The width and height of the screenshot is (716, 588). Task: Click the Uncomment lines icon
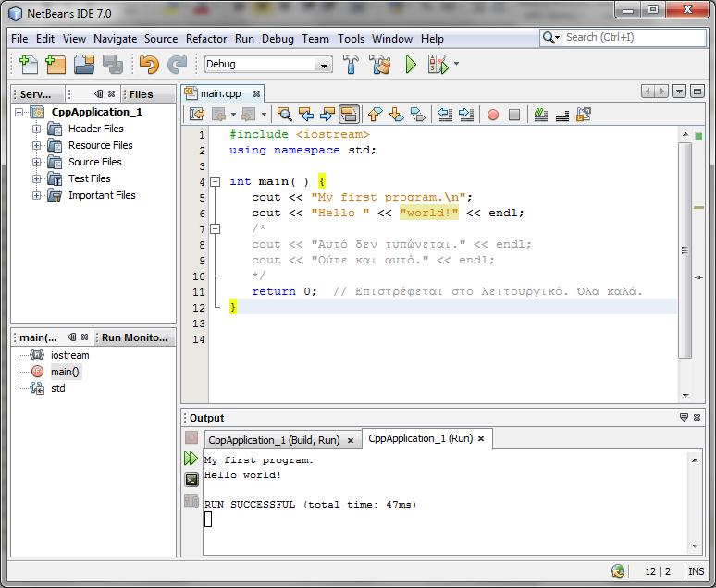562,115
